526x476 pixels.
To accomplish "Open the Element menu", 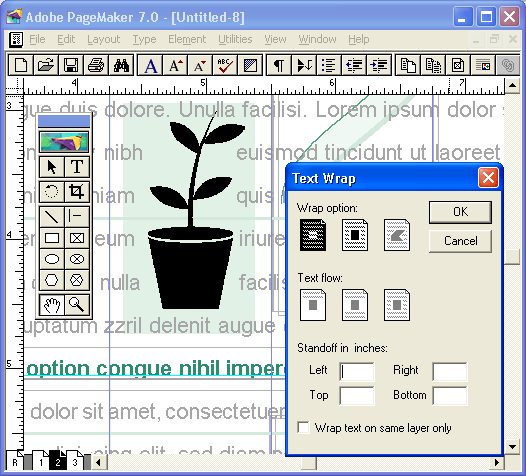I will pyautogui.click(x=187, y=39).
